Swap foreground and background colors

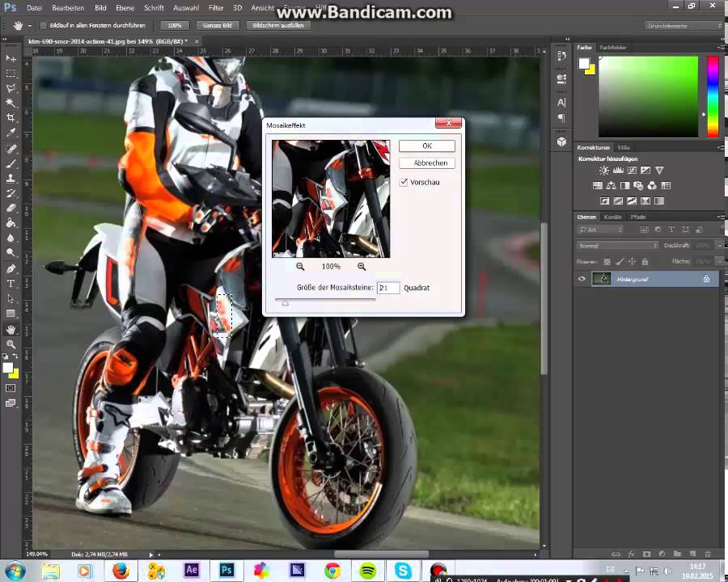[15, 356]
